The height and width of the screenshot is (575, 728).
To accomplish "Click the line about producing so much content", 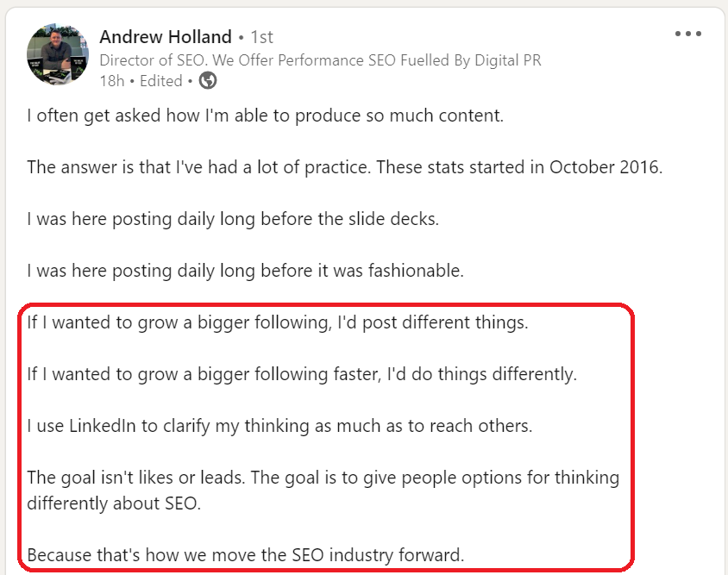I will tap(265, 116).
